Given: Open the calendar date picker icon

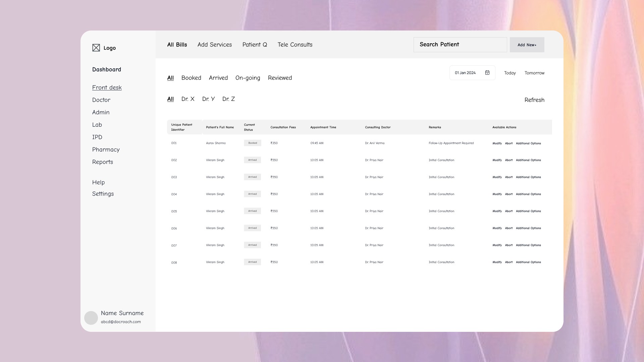Looking at the screenshot, I should [x=487, y=73].
